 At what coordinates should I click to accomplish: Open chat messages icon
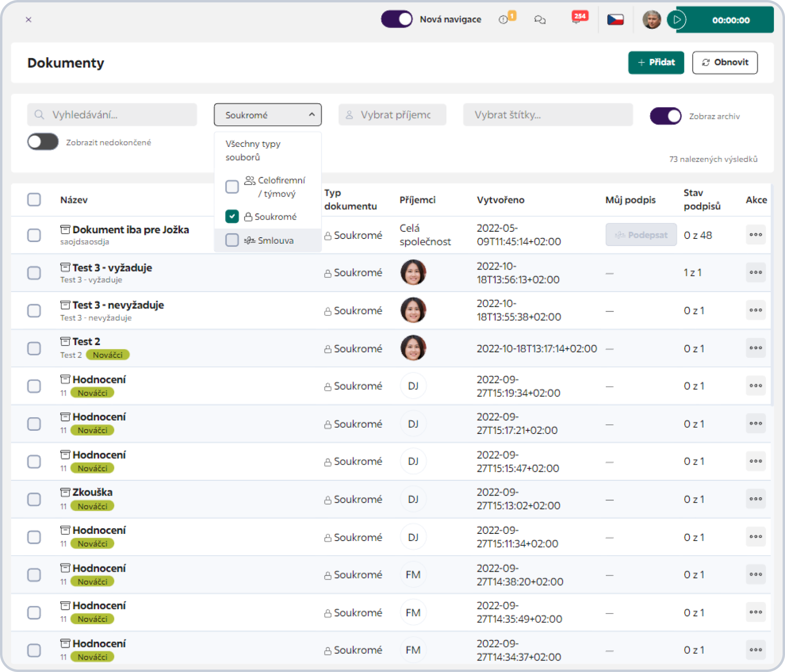point(540,20)
